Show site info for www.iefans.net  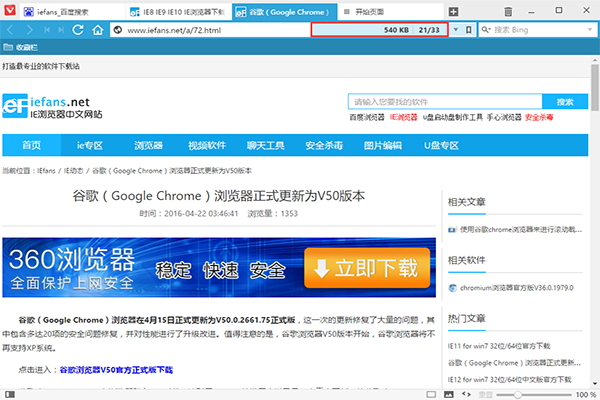(118, 30)
